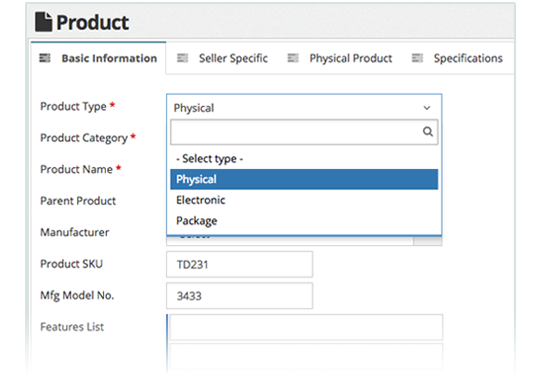Choose the '- Select type -' option

point(304,159)
